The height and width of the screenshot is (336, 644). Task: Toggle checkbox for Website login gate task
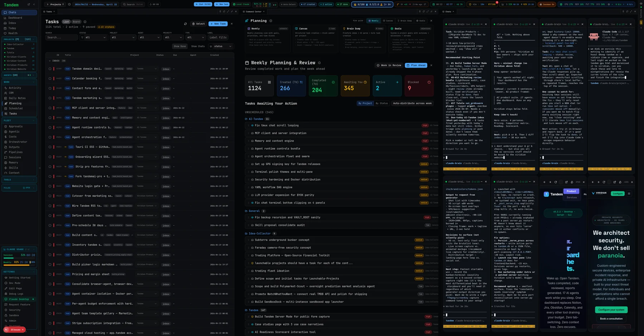[50, 186]
